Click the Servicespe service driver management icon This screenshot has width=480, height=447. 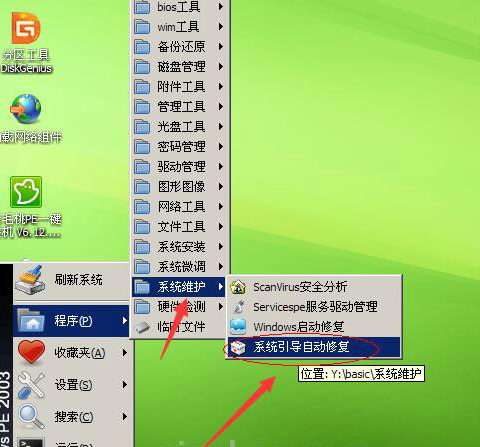coord(238,307)
